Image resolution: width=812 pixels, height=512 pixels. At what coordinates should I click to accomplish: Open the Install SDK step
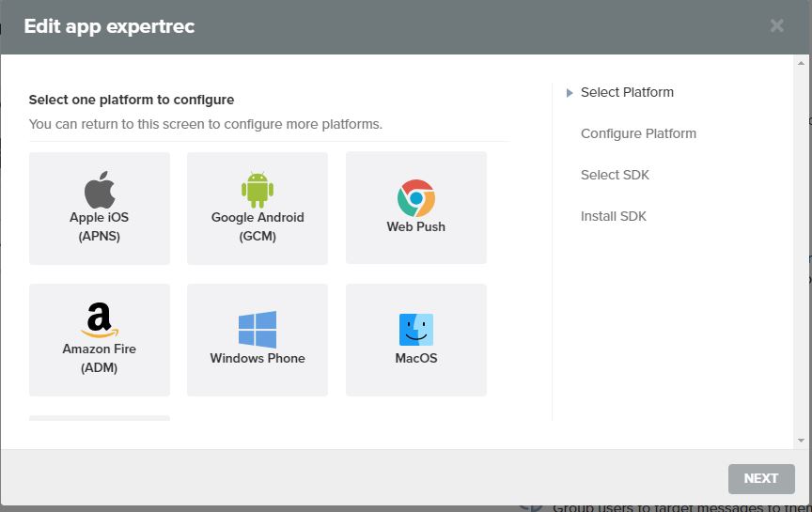coord(613,216)
